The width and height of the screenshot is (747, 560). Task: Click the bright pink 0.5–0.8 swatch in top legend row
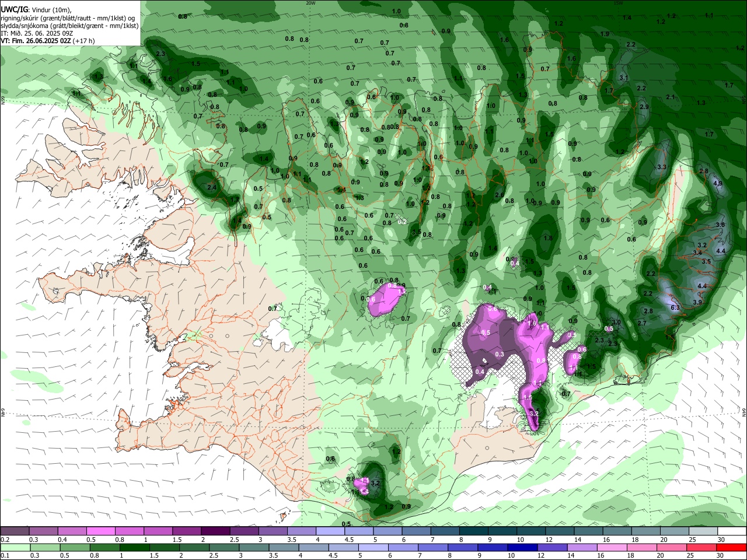(x=100, y=531)
